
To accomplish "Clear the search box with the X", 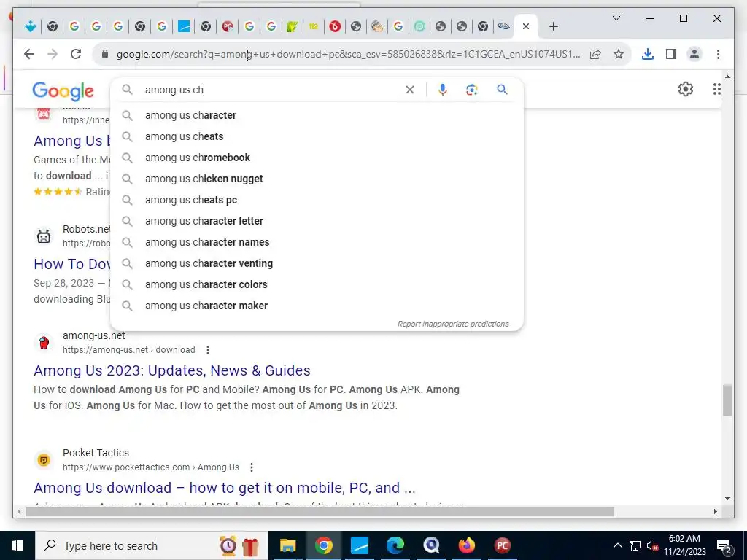I will [x=410, y=90].
